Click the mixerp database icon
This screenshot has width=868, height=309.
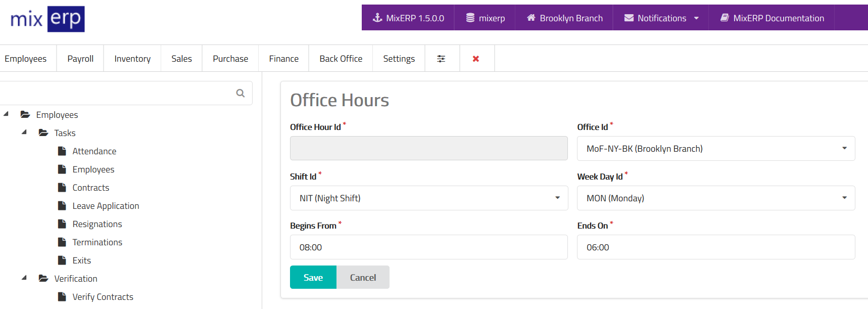[470, 18]
